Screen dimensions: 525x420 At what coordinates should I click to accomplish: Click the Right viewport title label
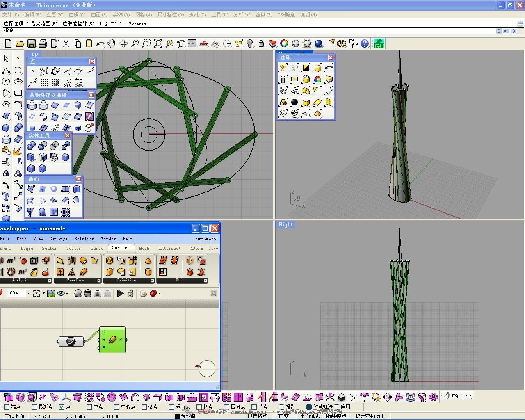[x=285, y=225]
